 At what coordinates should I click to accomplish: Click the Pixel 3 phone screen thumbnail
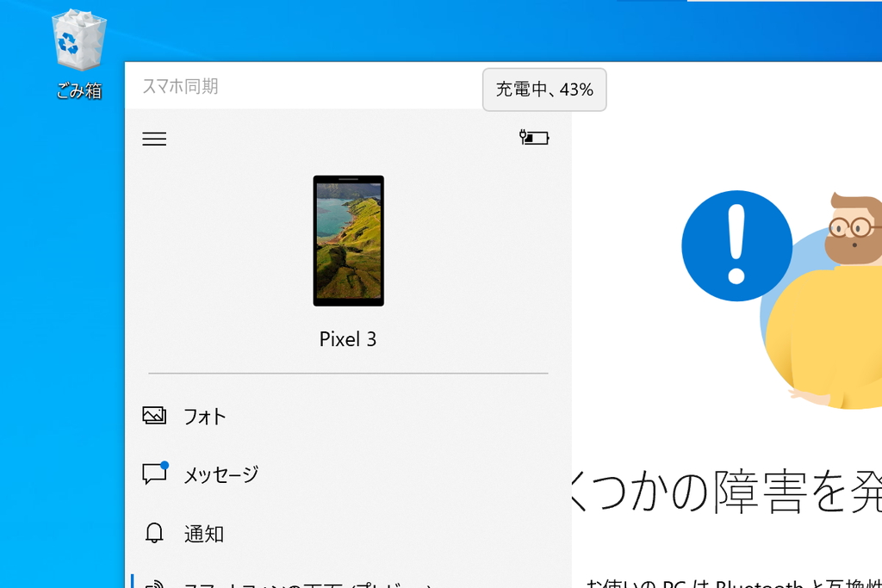coord(348,241)
